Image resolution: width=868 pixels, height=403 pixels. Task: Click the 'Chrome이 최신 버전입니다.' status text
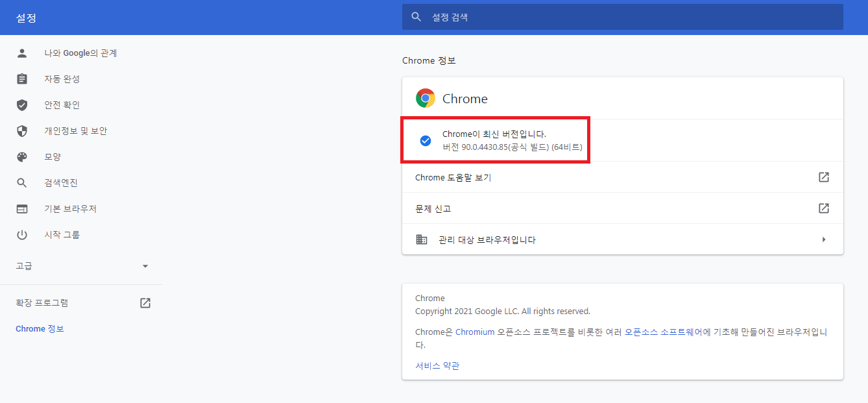point(494,134)
